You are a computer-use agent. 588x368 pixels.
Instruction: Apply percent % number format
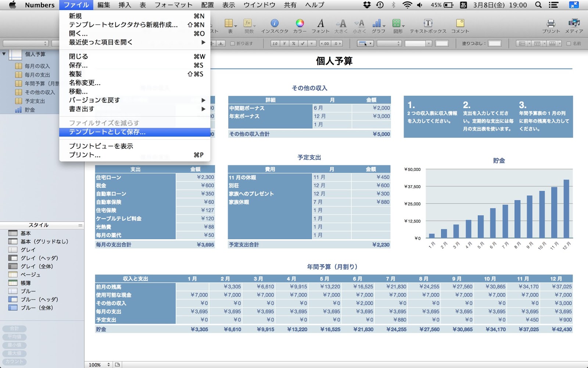(293, 43)
